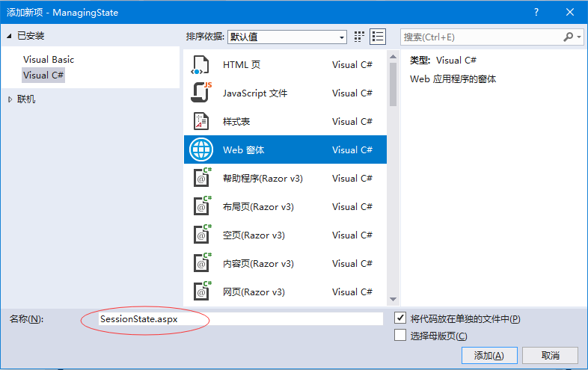Collapse the 已安装 tree section
The width and height of the screenshot is (588, 370).
click(10, 35)
